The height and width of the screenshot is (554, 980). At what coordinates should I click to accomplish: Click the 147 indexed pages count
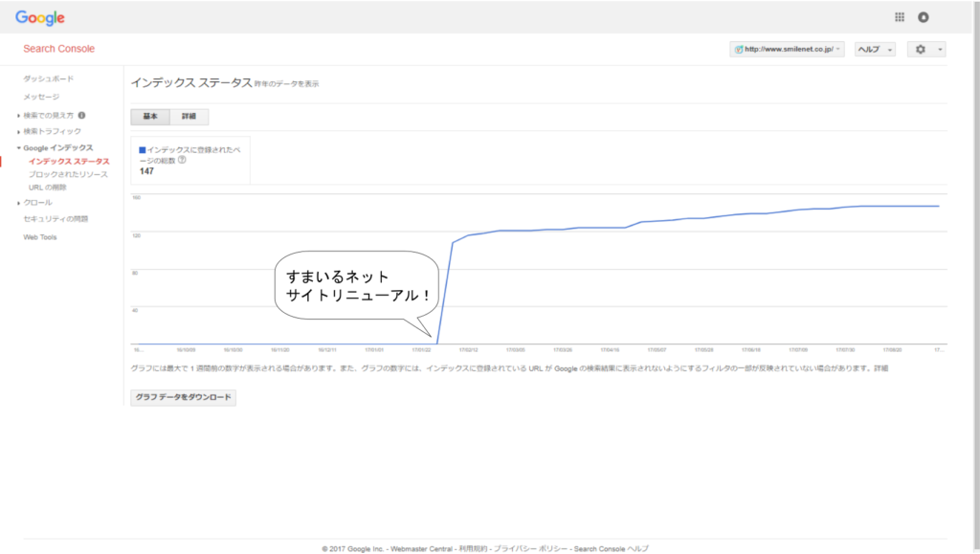[146, 171]
